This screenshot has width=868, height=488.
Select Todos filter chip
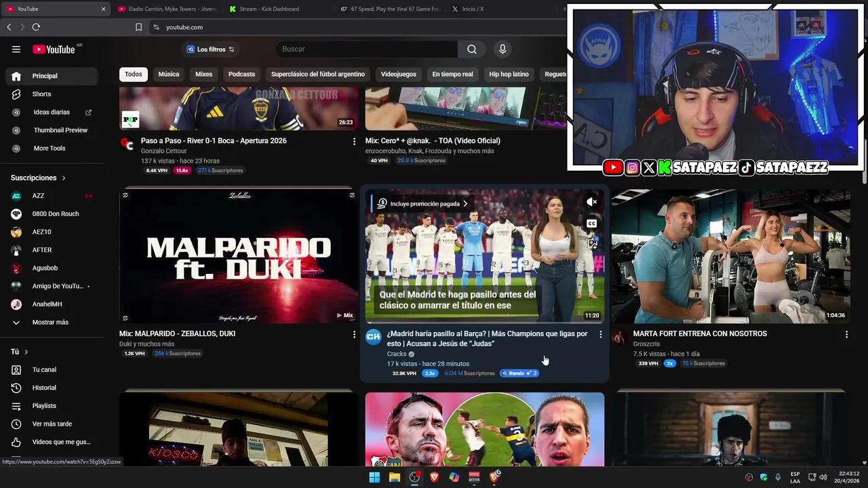click(x=134, y=74)
